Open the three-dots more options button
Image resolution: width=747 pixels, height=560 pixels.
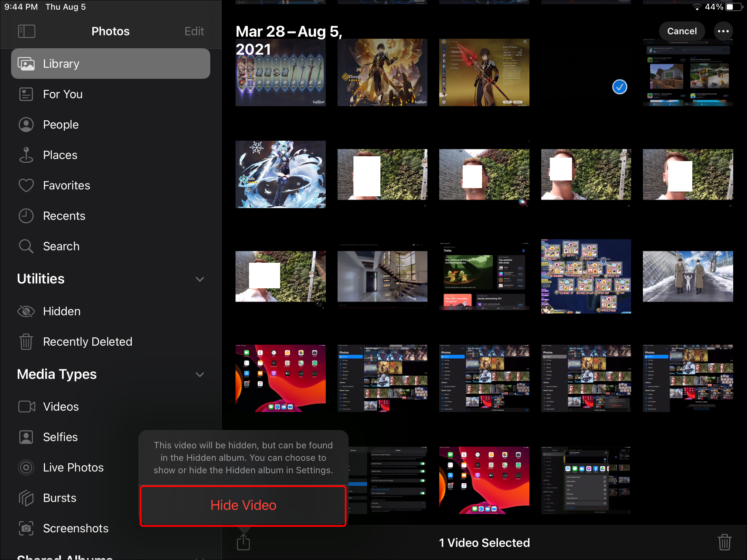723,31
